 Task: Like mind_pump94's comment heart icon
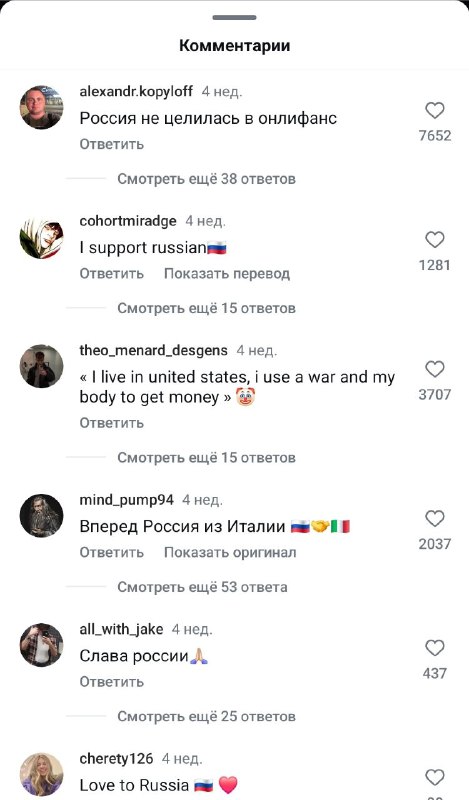click(x=435, y=518)
